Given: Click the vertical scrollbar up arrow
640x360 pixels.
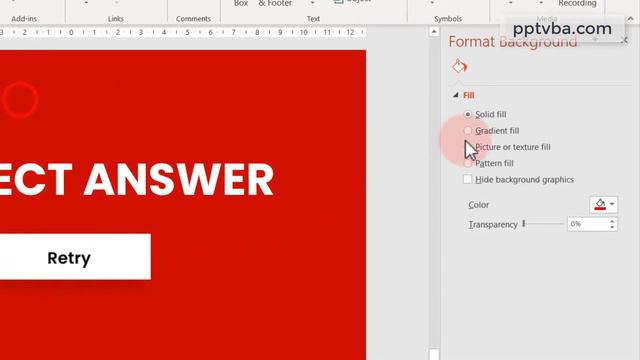Looking at the screenshot, I should pos(434,31).
